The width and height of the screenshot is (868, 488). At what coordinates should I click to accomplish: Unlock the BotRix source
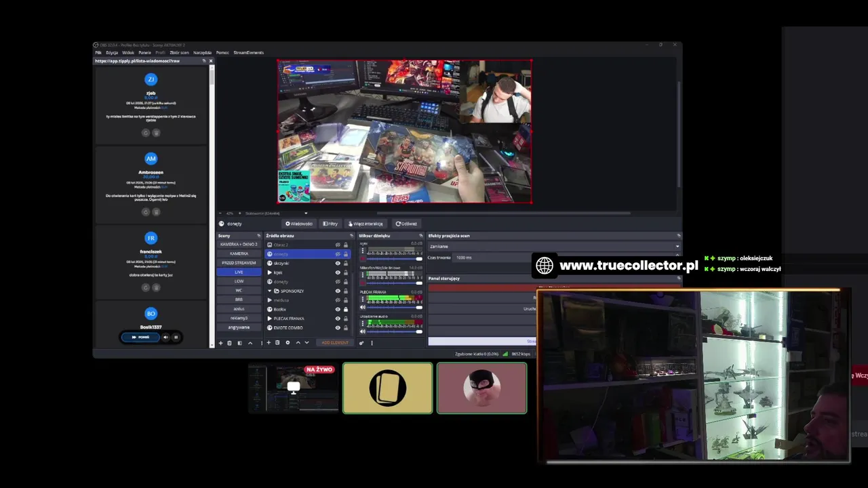346,309
